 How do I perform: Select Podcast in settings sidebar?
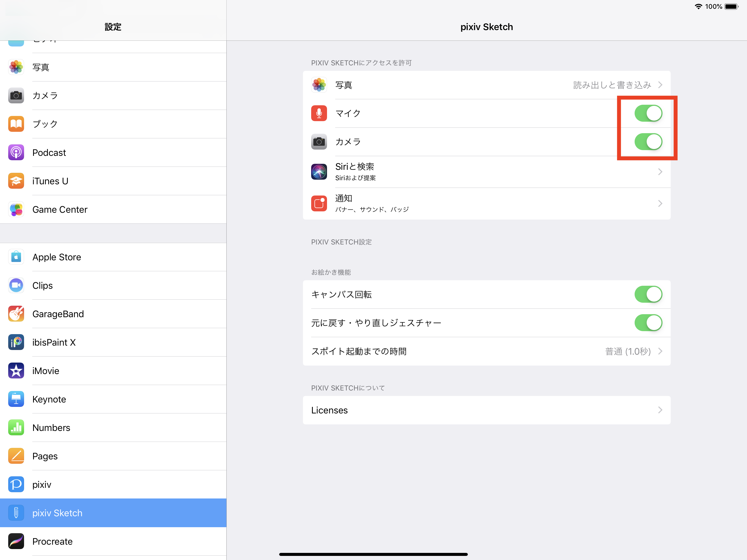point(113,152)
